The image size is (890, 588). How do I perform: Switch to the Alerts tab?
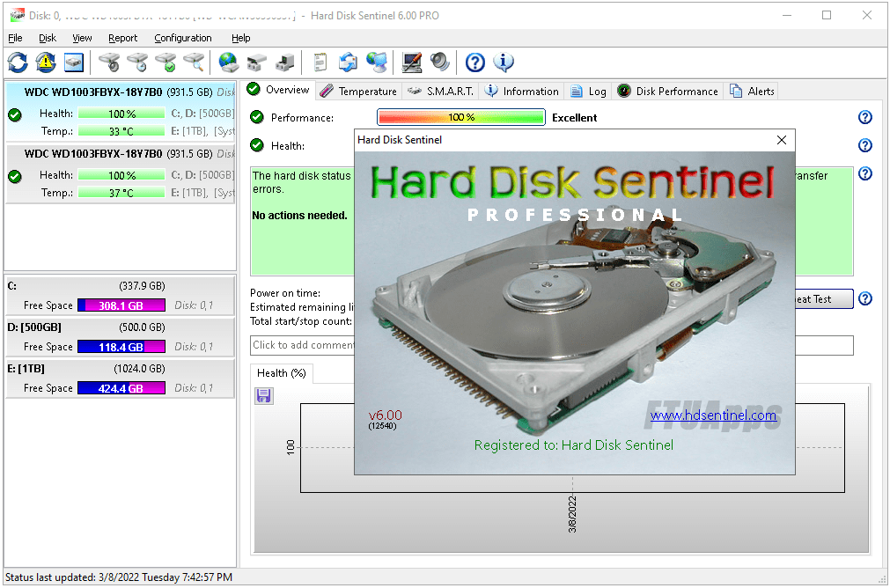click(752, 92)
